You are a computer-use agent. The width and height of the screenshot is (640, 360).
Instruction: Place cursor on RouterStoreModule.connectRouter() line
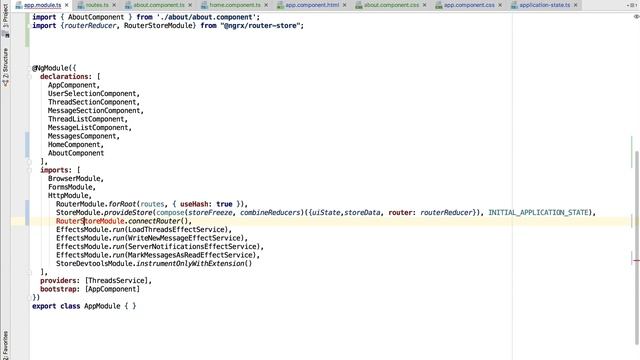124,221
